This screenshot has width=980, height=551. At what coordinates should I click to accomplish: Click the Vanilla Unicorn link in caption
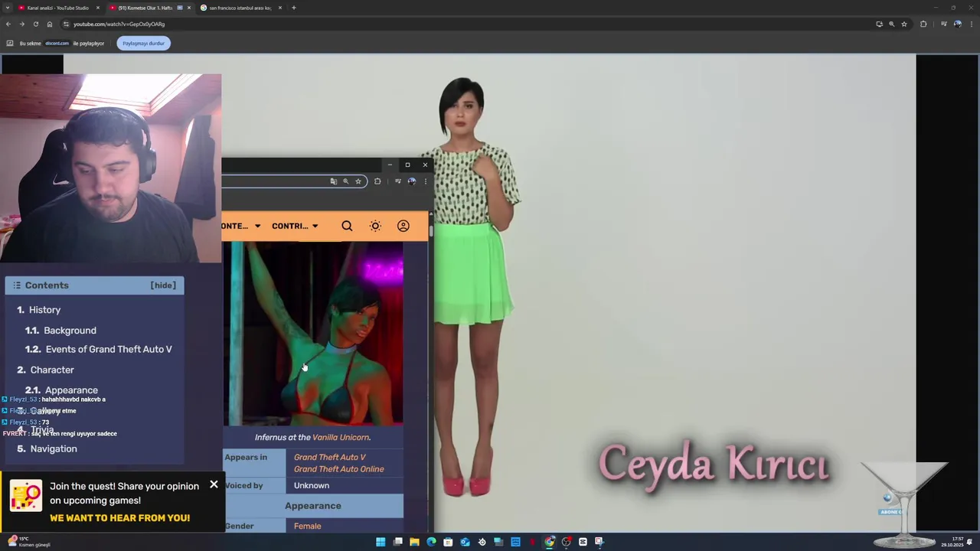point(341,437)
